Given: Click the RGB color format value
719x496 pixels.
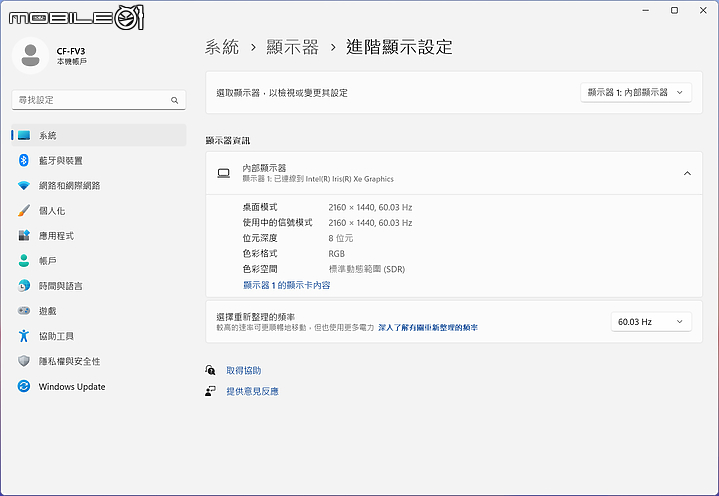Looking at the screenshot, I should (x=337, y=254).
